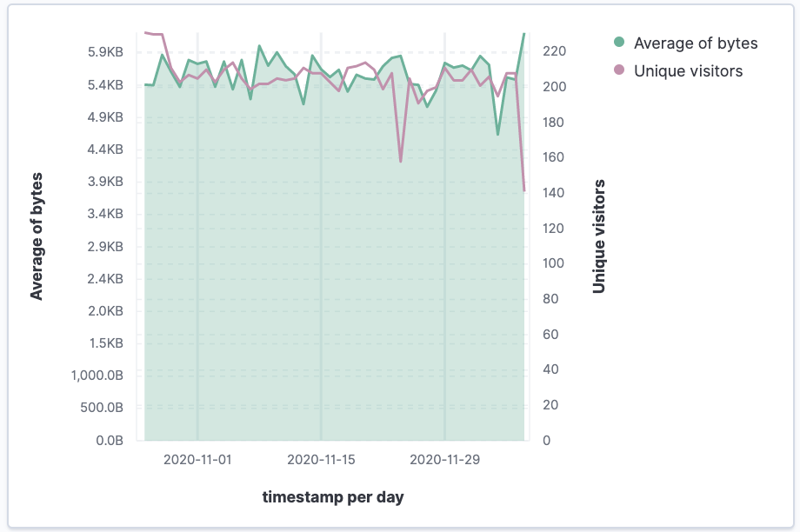Click the 1,000.0B left axis tick label
Image resolution: width=800 pixels, height=532 pixels.
click(x=96, y=376)
